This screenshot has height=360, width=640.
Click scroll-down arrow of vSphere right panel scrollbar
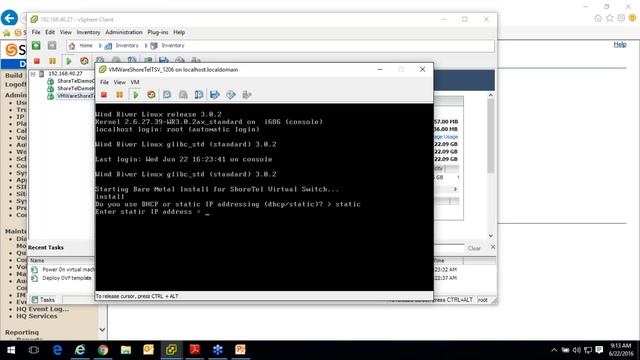click(491, 236)
